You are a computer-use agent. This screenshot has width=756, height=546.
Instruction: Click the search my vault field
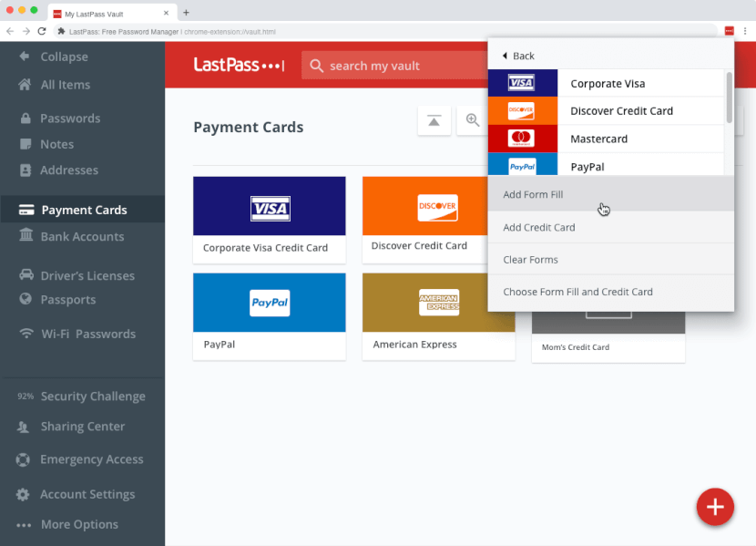pyautogui.click(x=394, y=66)
